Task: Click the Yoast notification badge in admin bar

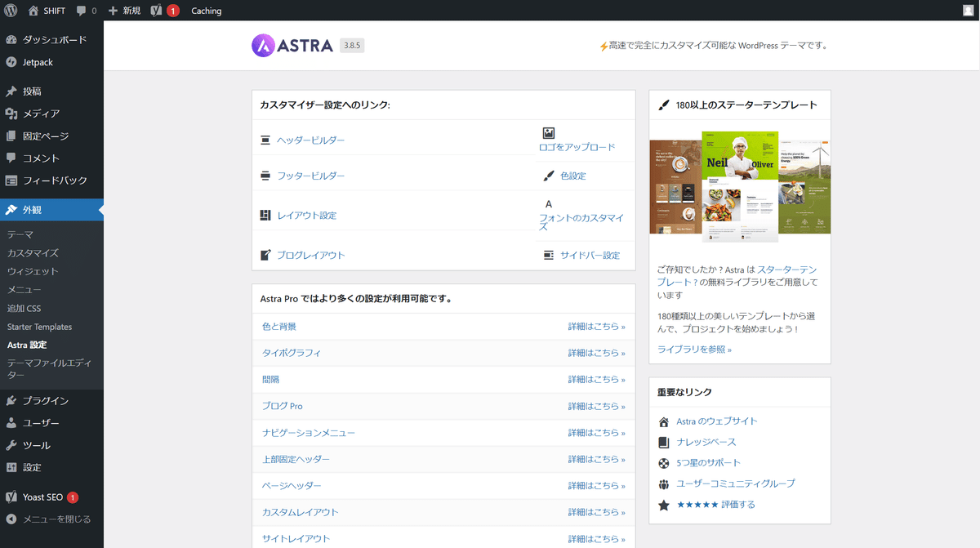Action: click(x=173, y=11)
